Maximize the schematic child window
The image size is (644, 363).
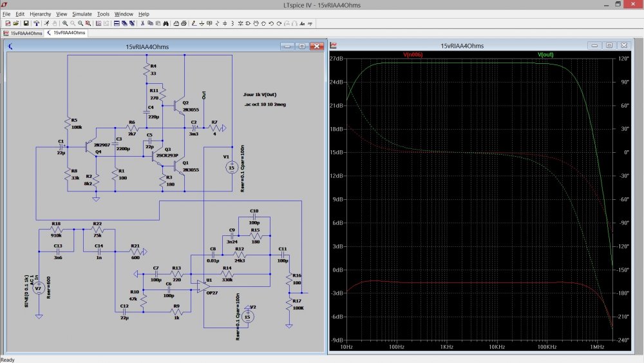pyautogui.click(x=301, y=46)
